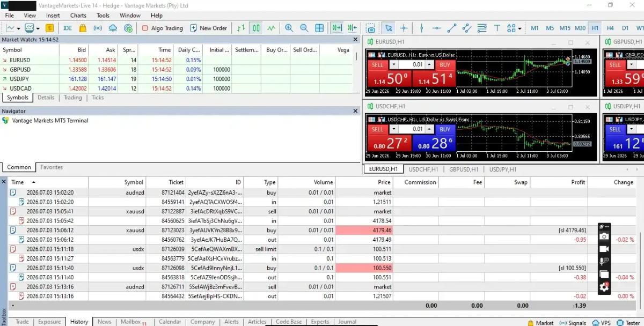This screenshot has width=644, height=326.
Task: Click floating overlay microphone icon
Action: click(x=604, y=262)
